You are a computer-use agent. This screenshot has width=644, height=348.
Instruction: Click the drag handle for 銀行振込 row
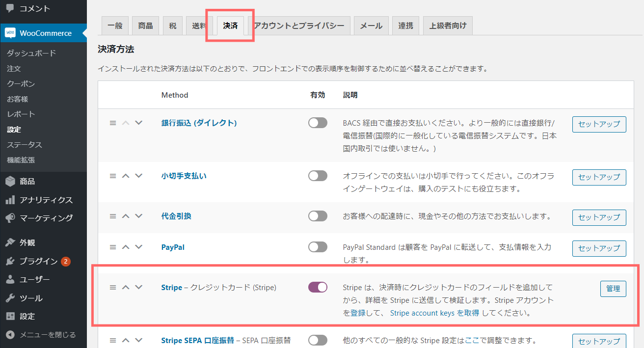click(113, 123)
